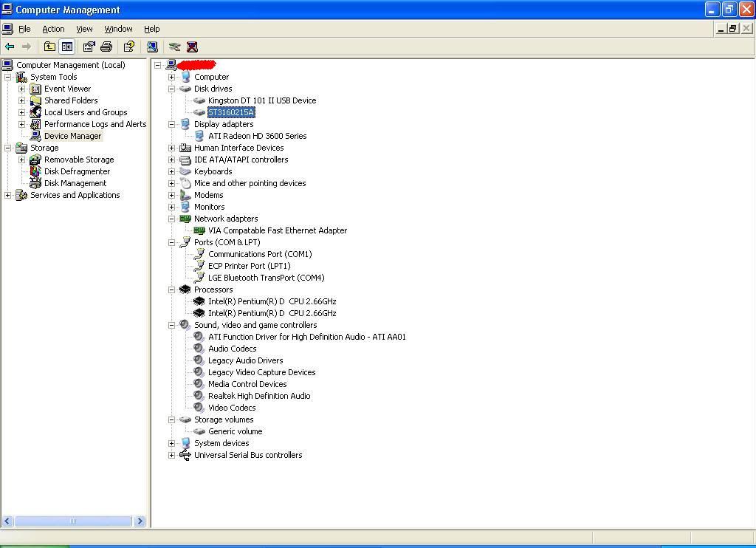The height and width of the screenshot is (548, 756).
Task: Expand the System devices category
Action: [171, 443]
